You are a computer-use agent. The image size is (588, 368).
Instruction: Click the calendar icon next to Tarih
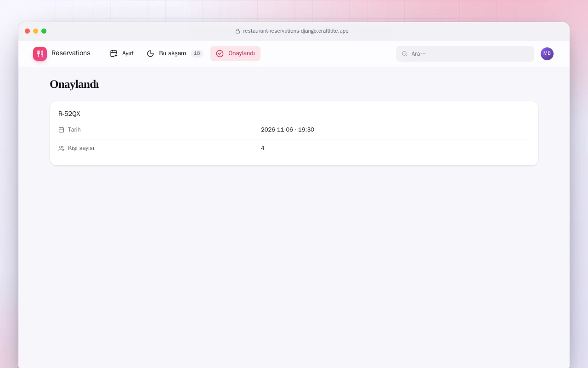click(x=62, y=130)
